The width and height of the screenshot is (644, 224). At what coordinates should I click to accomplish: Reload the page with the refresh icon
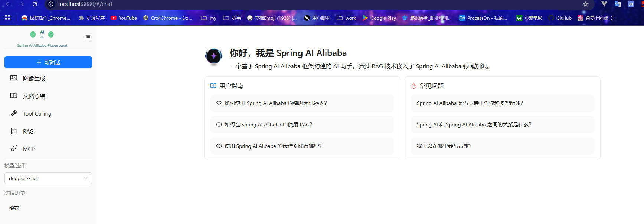35,4
